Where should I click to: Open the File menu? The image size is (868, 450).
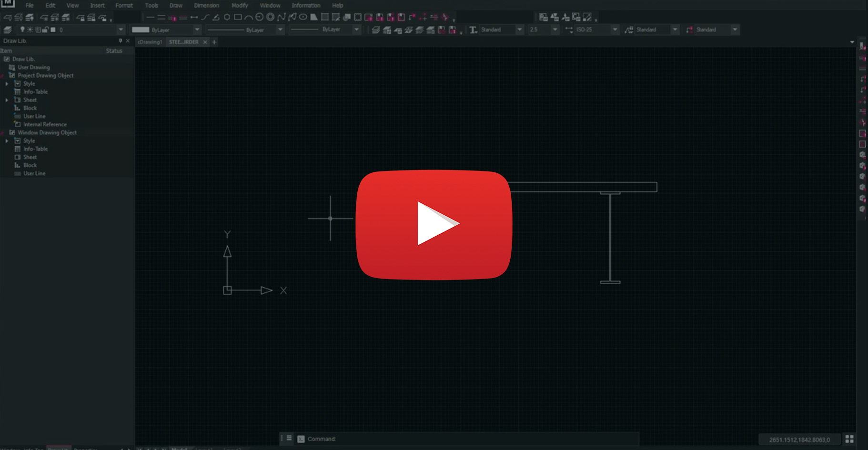point(30,6)
